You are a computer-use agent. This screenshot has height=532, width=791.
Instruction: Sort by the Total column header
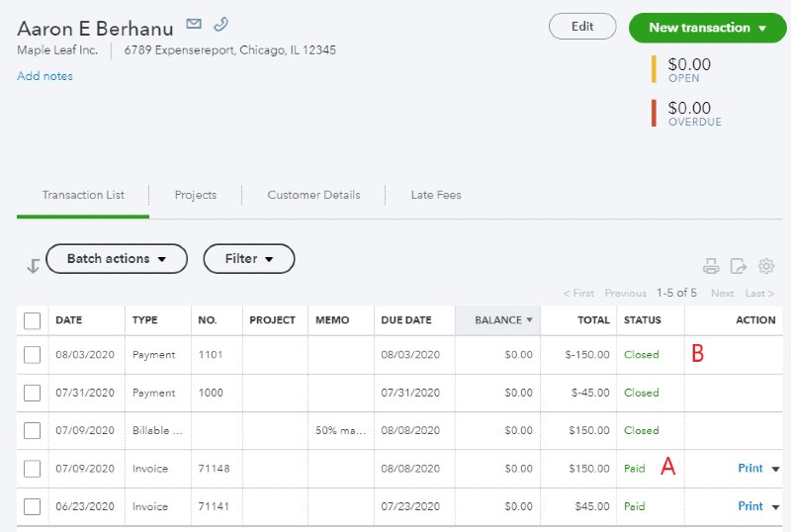pos(594,320)
